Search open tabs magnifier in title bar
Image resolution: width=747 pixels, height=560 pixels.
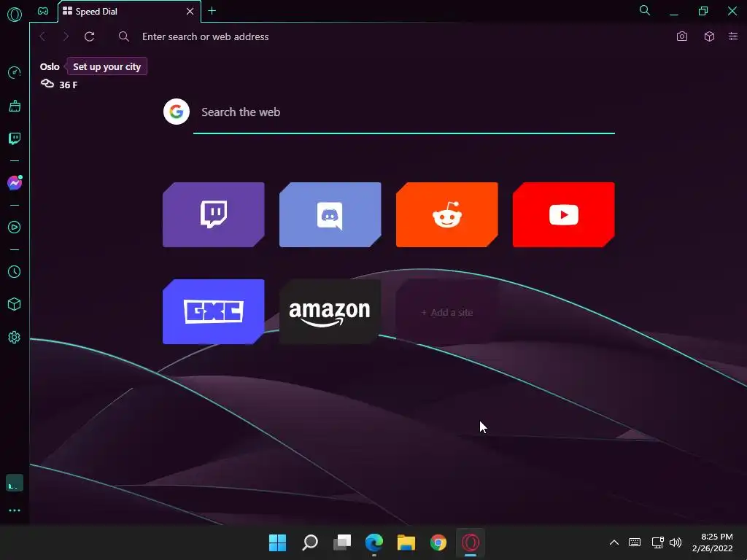pos(645,10)
